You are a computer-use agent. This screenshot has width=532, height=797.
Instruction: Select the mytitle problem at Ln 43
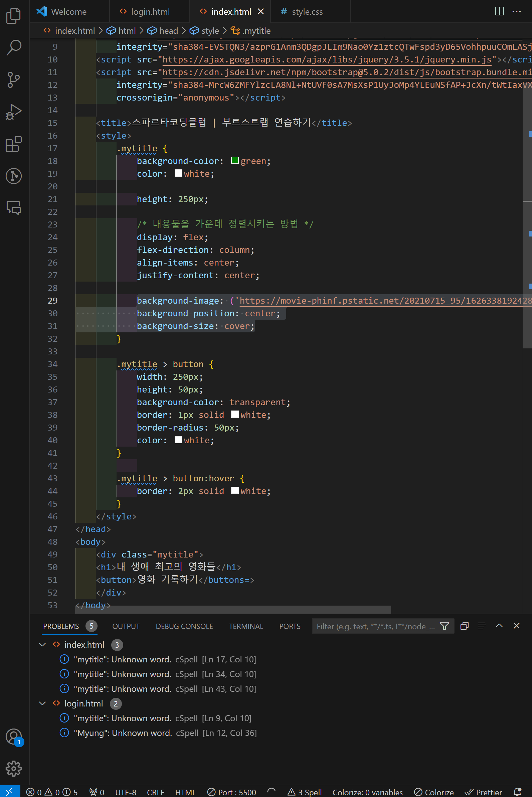[x=165, y=689]
